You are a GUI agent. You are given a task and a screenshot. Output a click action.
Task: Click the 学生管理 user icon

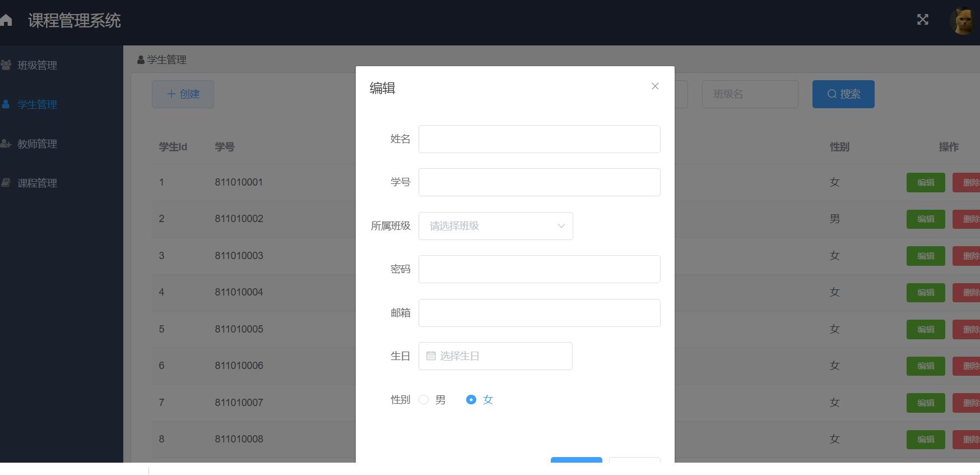point(6,104)
